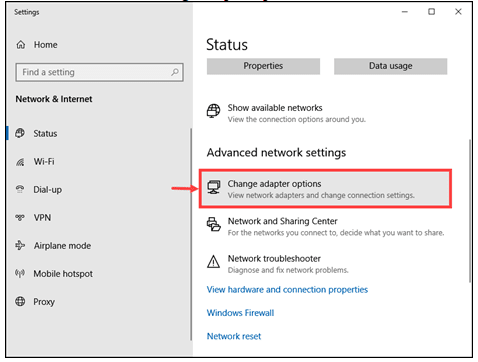This screenshot has height=362, width=478.
Task: Click the Home house icon
Action: point(21,45)
